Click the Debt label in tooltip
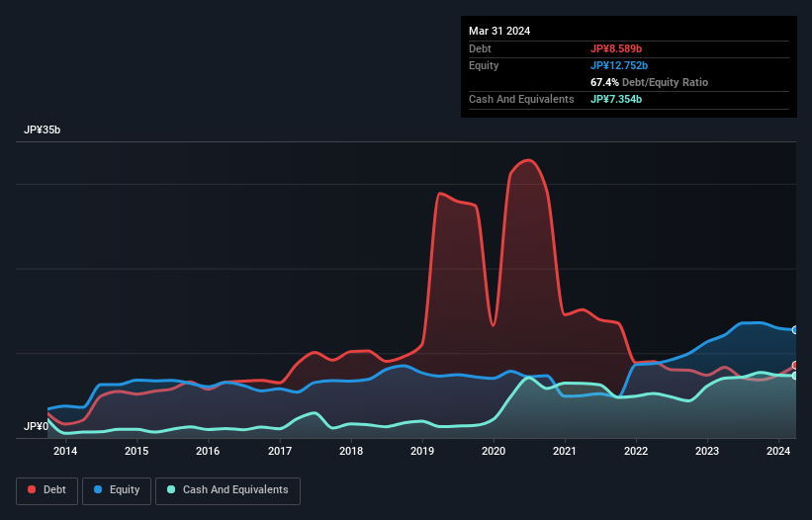Image resolution: width=812 pixels, height=520 pixels. tap(480, 48)
